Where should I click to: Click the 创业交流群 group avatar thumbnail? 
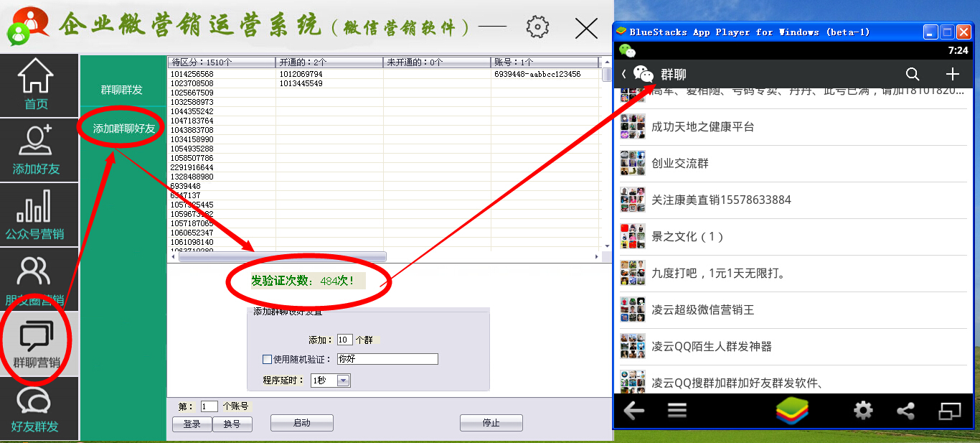tap(633, 163)
